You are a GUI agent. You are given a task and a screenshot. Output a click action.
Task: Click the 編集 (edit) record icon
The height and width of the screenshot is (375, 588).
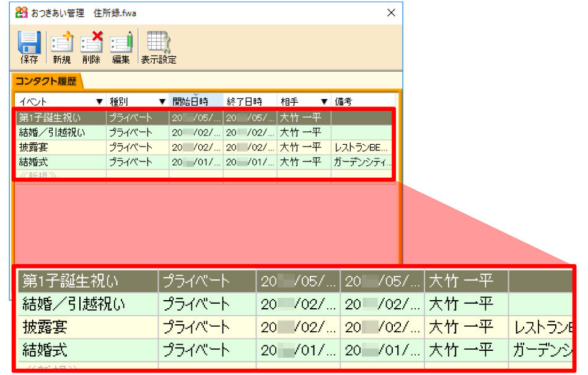121,42
